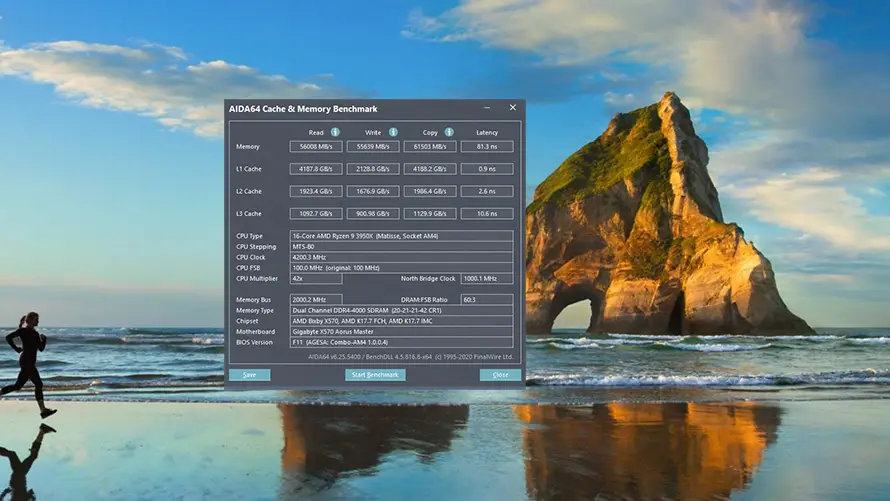Click the Read column header text
Viewport: 890px width, 501px height.
coord(316,133)
